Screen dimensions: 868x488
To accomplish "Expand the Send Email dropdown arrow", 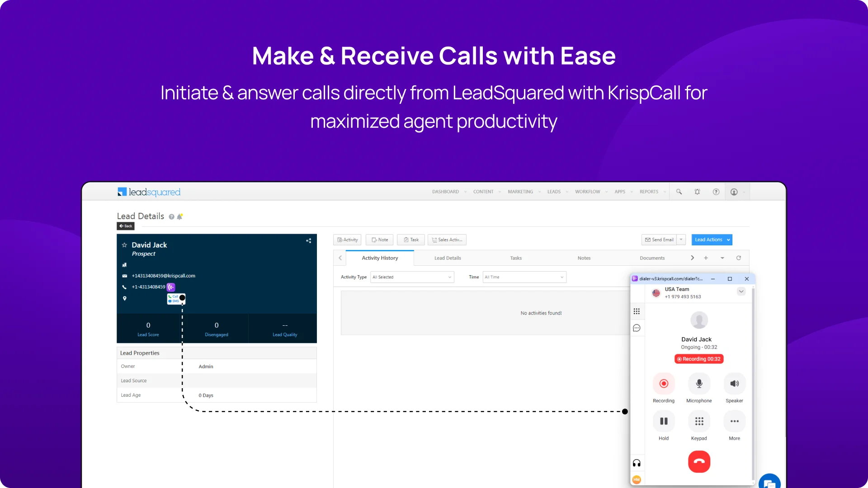I will [x=681, y=240].
